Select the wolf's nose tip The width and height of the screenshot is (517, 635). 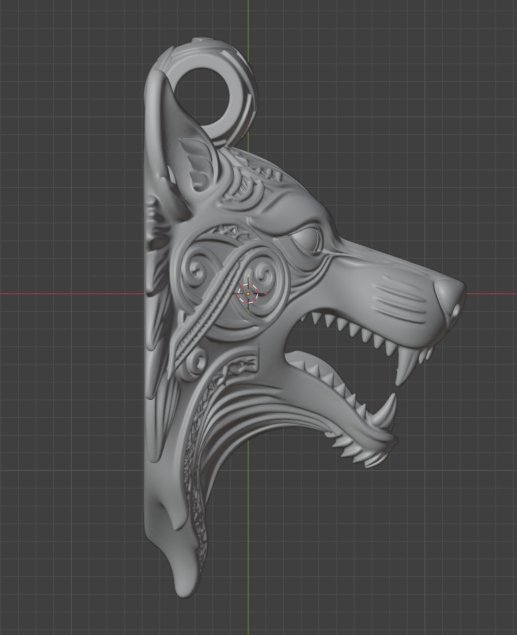click(x=449, y=292)
